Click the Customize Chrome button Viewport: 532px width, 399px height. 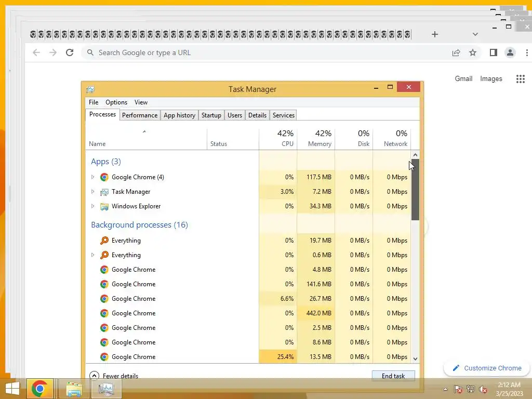pos(486,368)
